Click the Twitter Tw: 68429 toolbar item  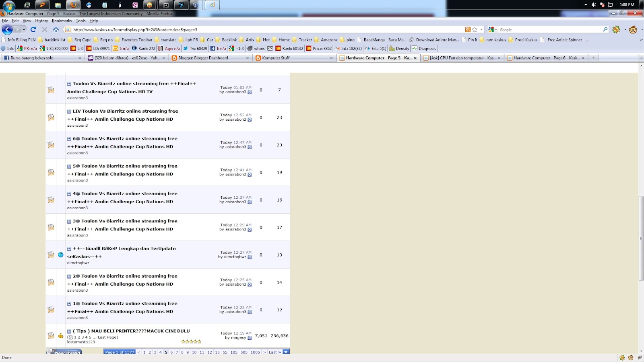point(196,48)
